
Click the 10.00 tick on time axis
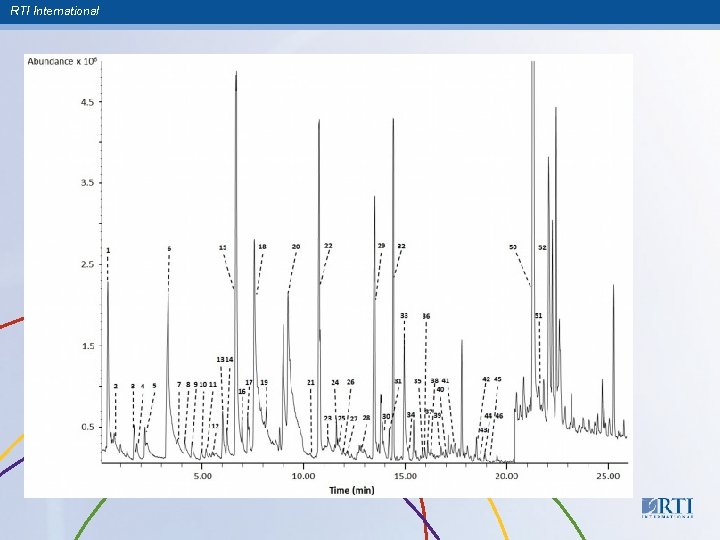point(304,476)
